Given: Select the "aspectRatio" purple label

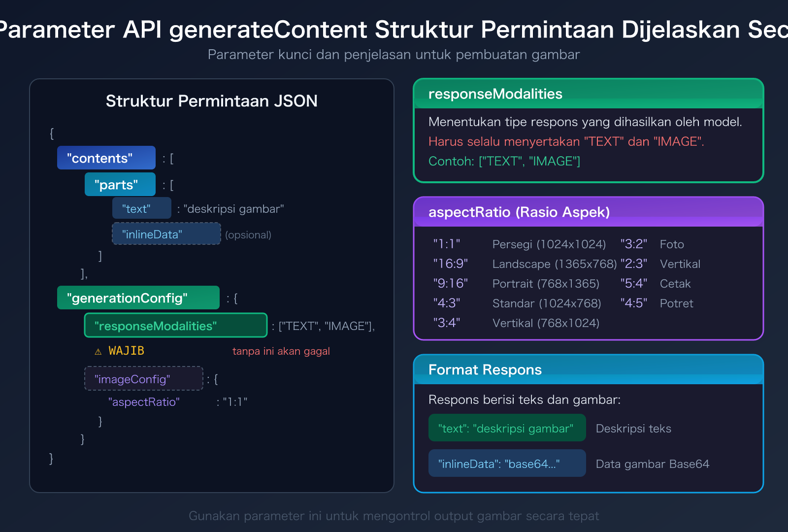Looking at the screenshot, I should point(144,402).
